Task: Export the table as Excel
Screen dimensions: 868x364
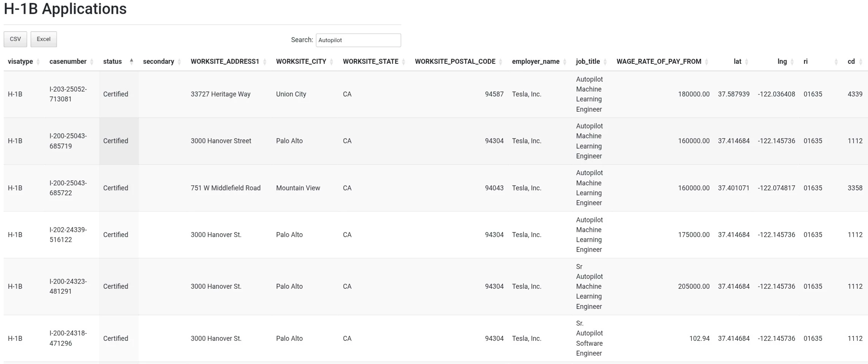Action: [44, 39]
